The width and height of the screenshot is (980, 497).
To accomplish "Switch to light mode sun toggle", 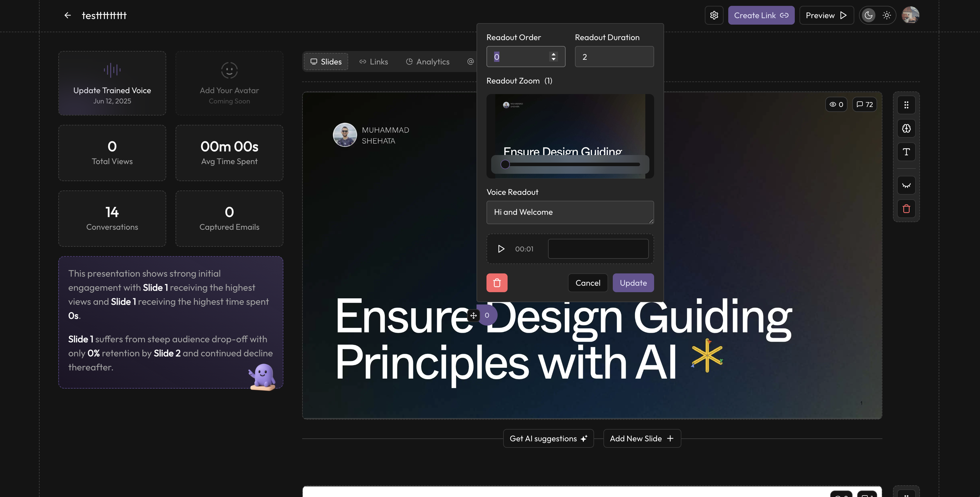I will [x=887, y=15].
